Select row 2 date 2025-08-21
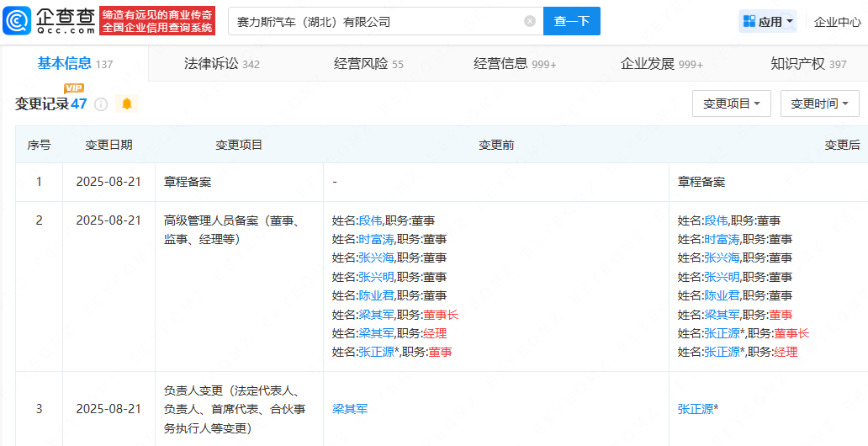This screenshot has width=868, height=446. click(108, 220)
